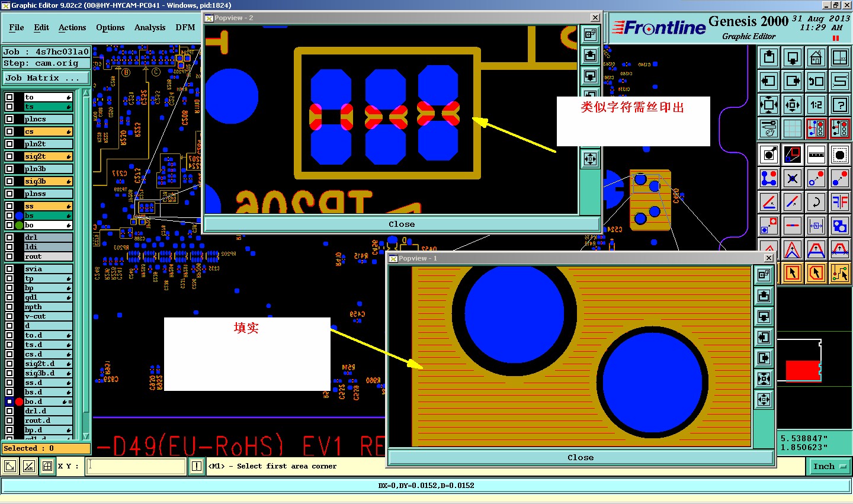Click the first snap icon in bottom-left corner

(10, 466)
